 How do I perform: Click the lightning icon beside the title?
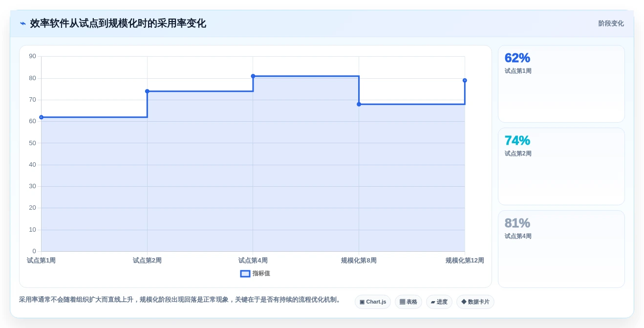23,23
